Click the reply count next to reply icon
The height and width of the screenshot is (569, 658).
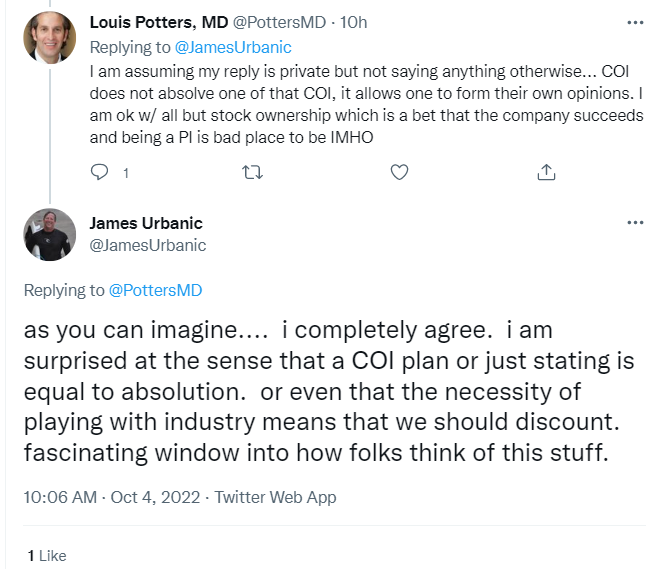coord(125,173)
